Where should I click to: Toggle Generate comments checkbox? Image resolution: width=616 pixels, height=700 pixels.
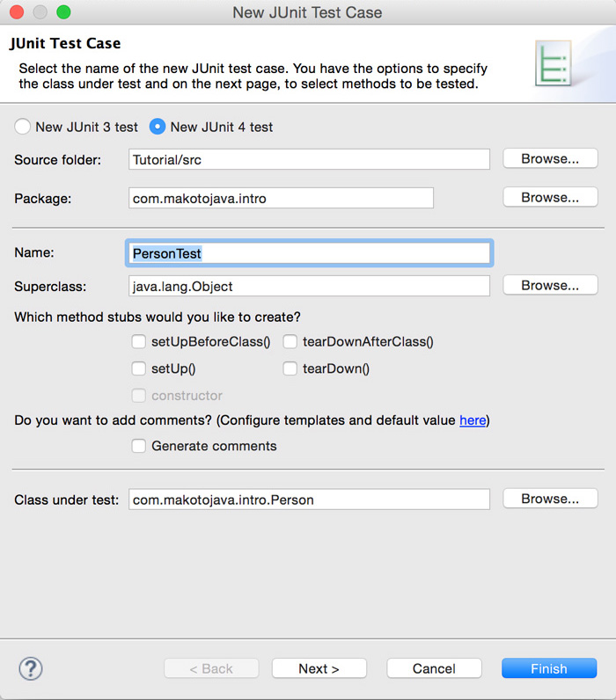coord(138,446)
